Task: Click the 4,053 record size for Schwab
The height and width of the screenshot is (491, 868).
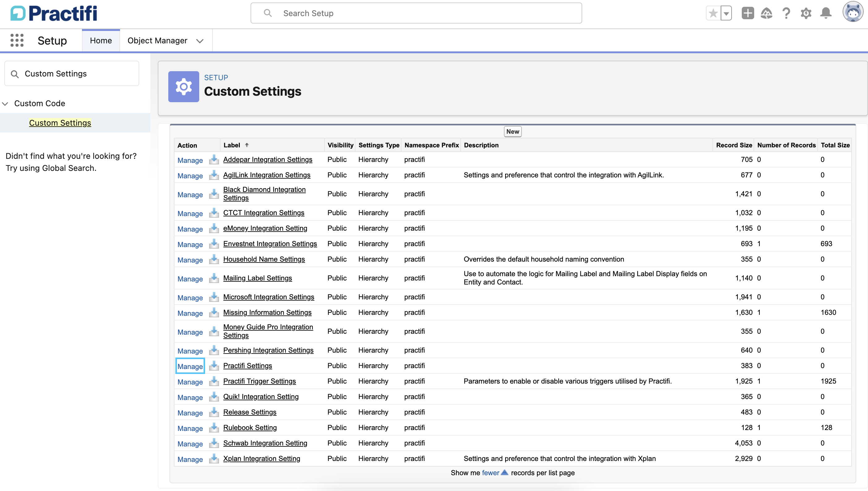Action: click(743, 443)
